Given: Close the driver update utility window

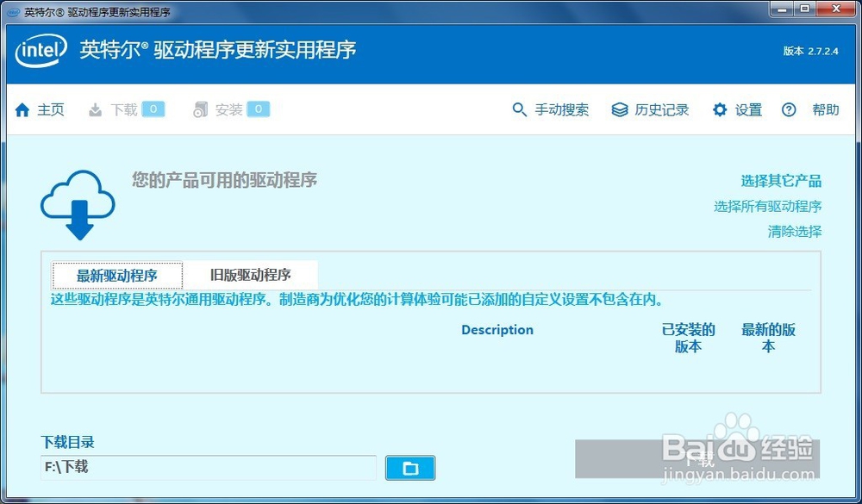Looking at the screenshot, I should (x=836, y=9).
